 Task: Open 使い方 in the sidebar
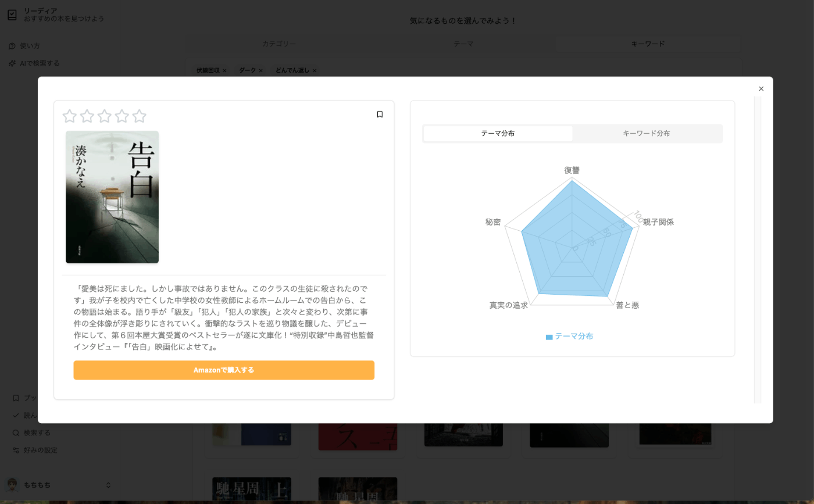[24, 46]
